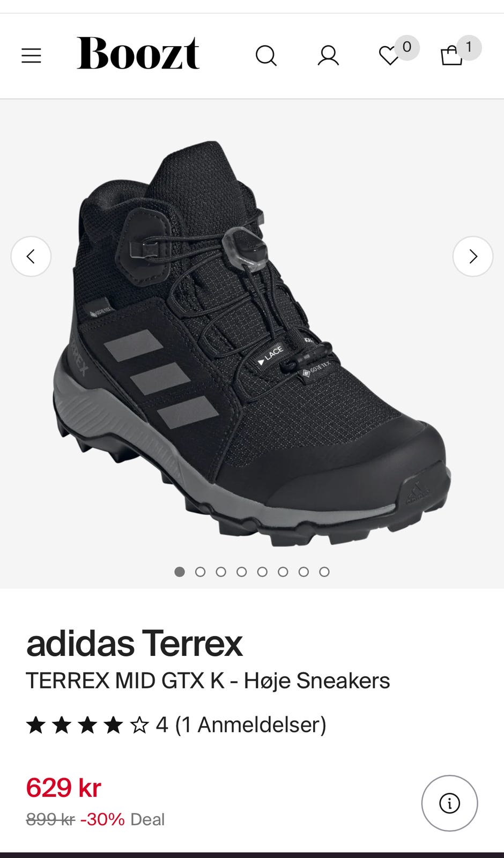Open the 1 Anmeldelser reviews link
Screen dimensions: 504x858
click(251, 725)
